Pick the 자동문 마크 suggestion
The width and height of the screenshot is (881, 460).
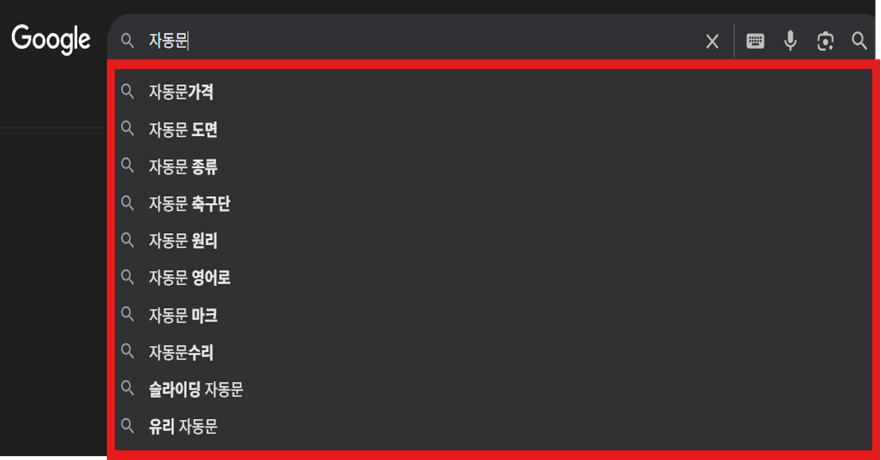[493, 315]
